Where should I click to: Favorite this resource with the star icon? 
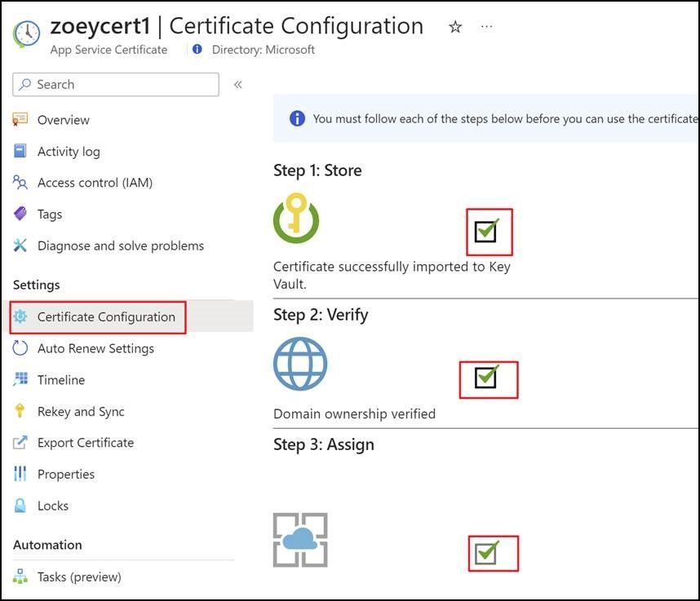[x=455, y=27]
